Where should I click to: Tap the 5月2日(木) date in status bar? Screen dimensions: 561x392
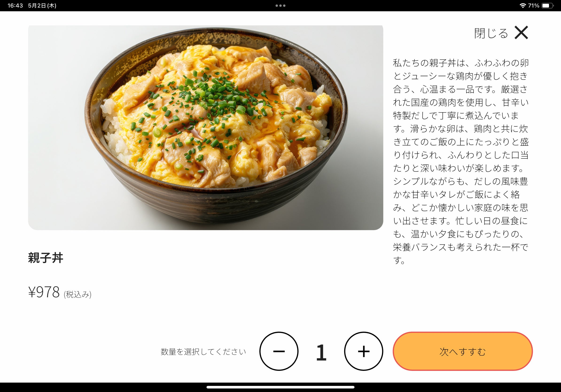tap(42, 5)
